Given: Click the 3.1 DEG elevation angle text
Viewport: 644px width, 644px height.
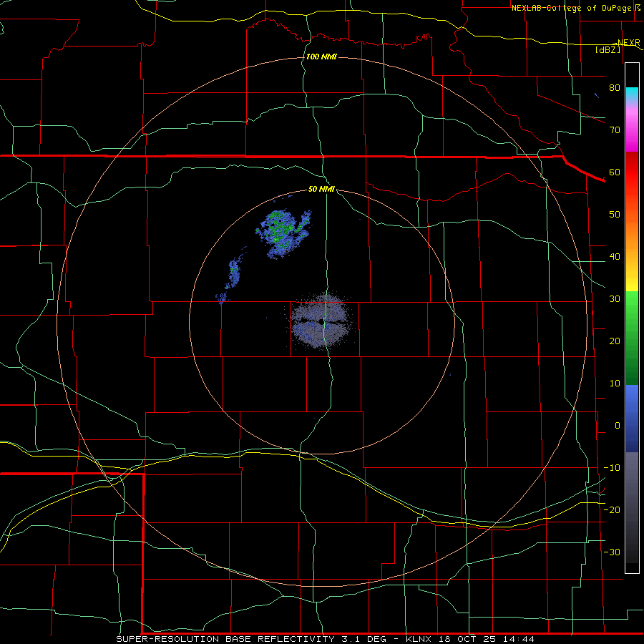Looking at the screenshot, I should [364, 639].
